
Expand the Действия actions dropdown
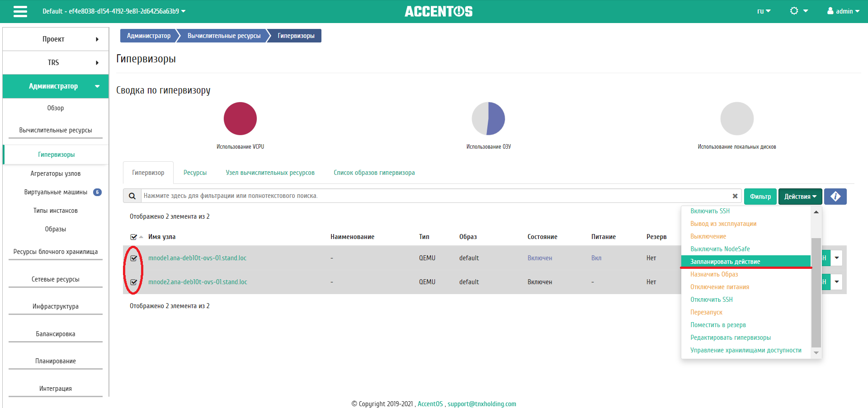(800, 197)
